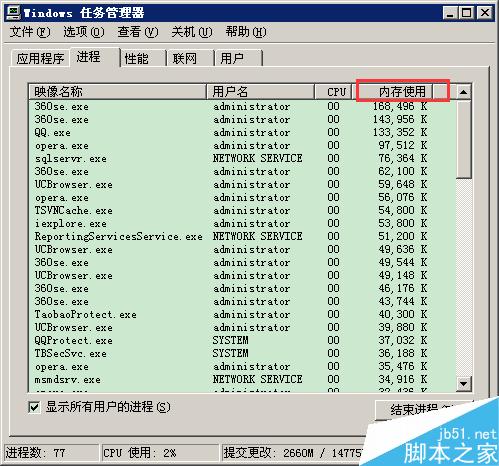Click SYSTEM user in TBSecSvc.exe row
Screen dimensions: 499x466
point(230,353)
